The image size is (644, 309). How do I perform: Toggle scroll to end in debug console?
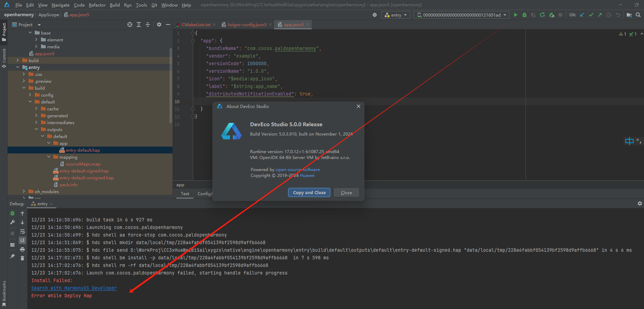(x=22, y=240)
